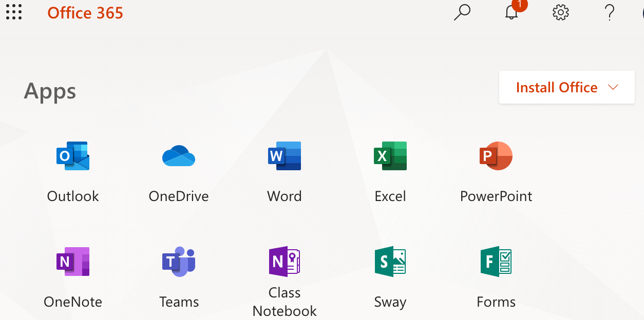The height and width of the screenshot is (320, 644).
Task: Launch the PowerPoint app
Action: point(496,172)
